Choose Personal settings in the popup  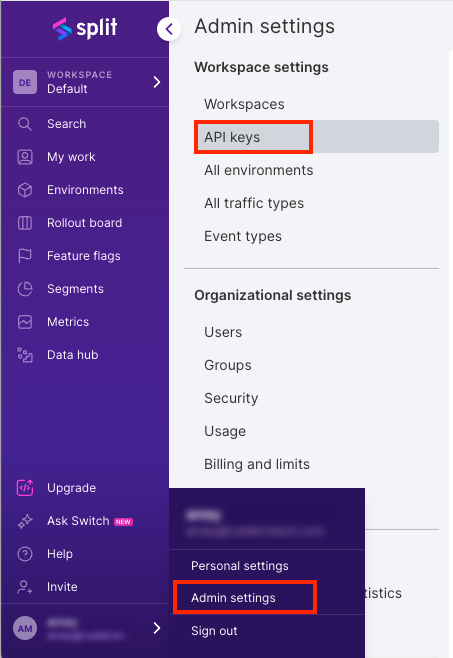240,566
